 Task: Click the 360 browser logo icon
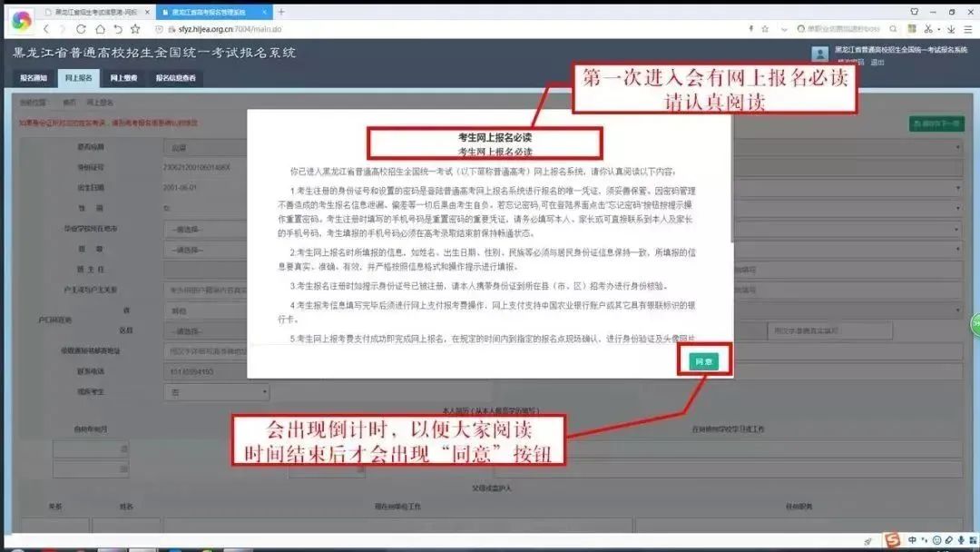tap(21, 21)
